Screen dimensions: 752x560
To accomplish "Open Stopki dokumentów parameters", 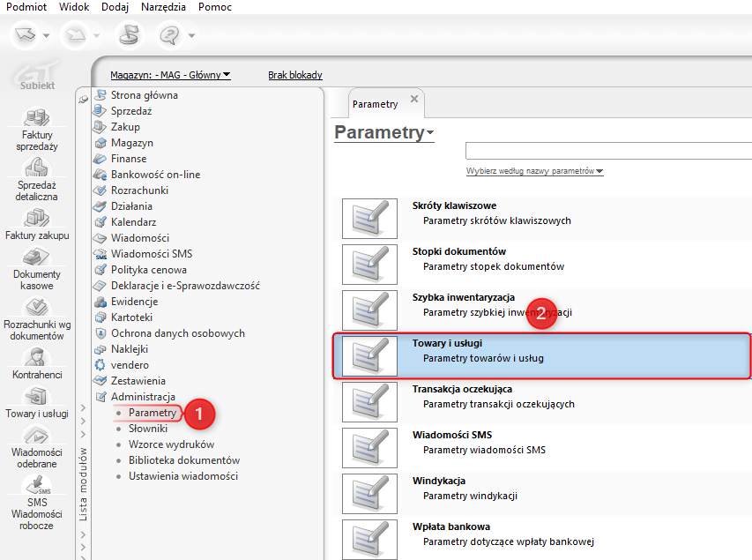I will pyautogui.click(x=542, y=265).
